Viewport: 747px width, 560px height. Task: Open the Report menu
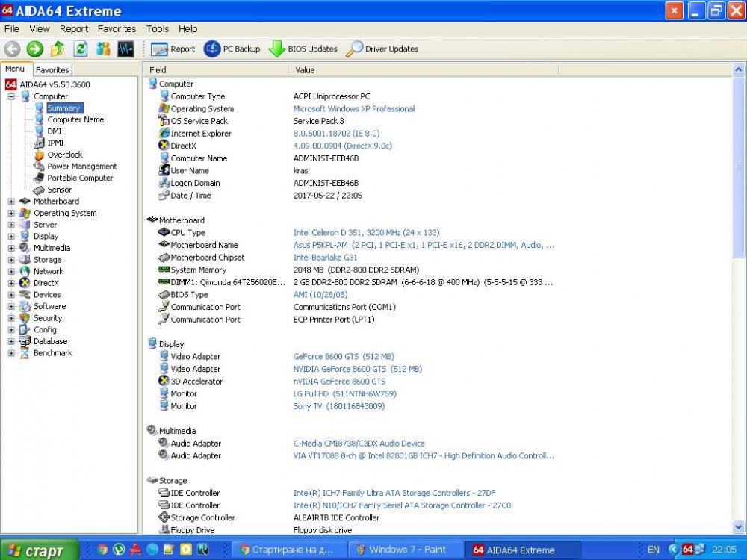[74, 29]
